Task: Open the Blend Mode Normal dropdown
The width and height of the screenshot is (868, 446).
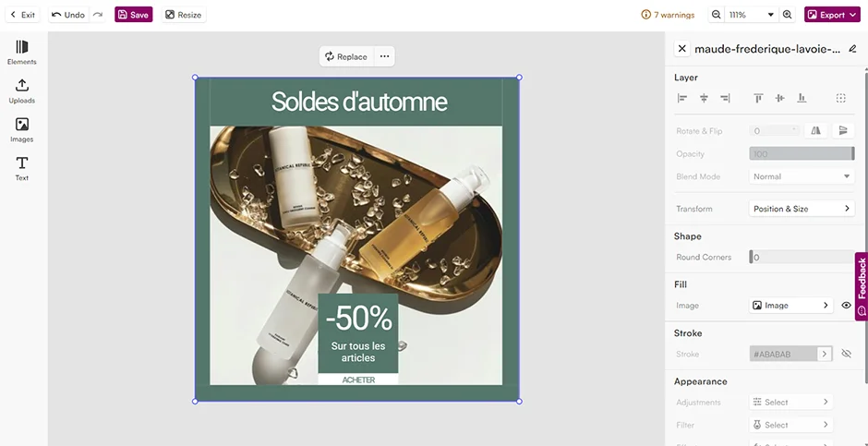Action: pyautogui.click(x=802, y=176)
